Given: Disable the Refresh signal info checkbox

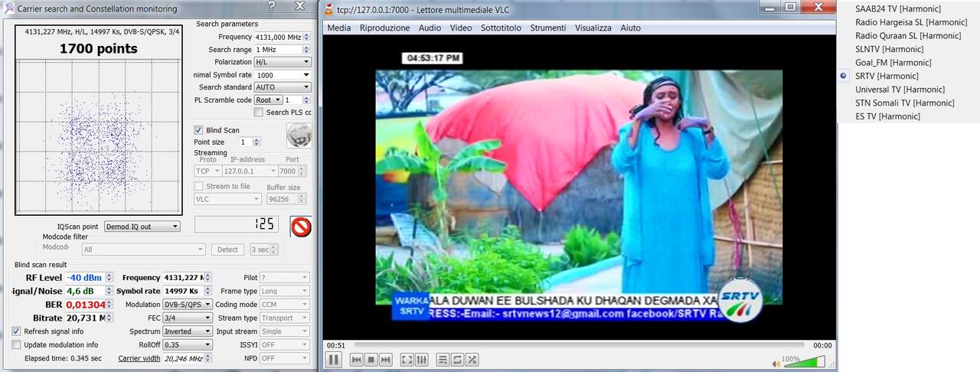Looking at the screenshot, I should click(17, 331).
